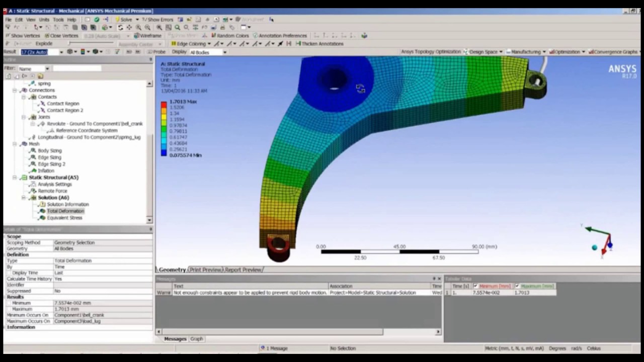
Task: Collapse the Contacts tree node
Action: pos(24,97)
